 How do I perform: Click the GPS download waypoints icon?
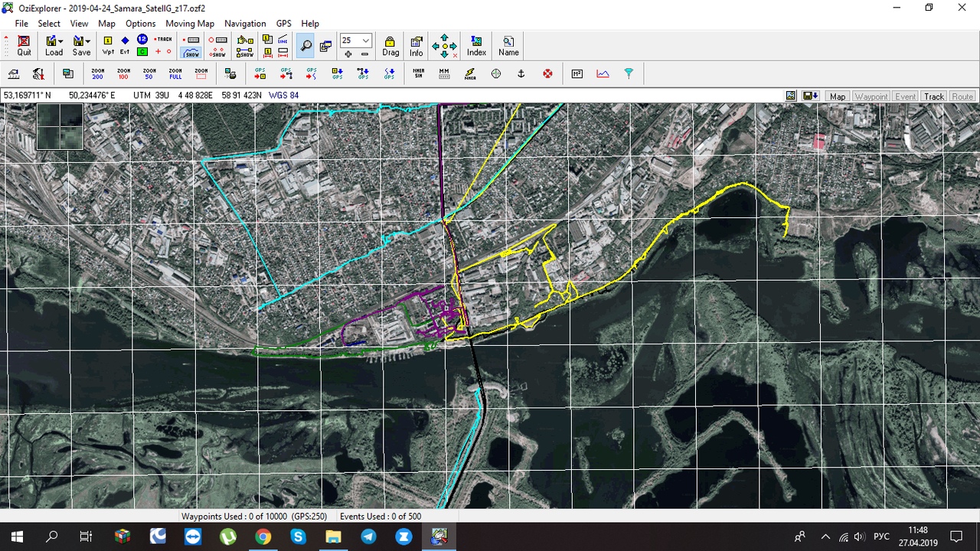coord(338,73)
